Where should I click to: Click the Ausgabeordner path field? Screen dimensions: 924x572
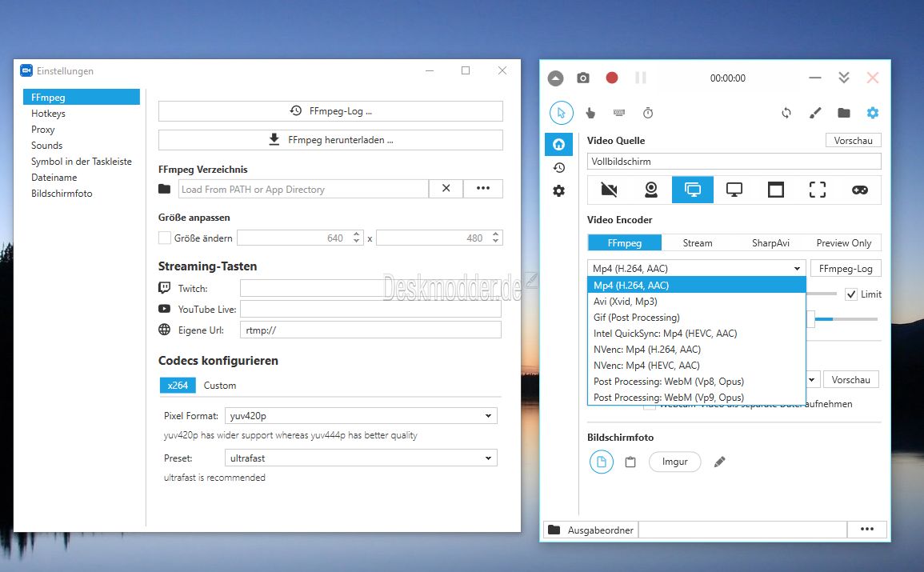[x=742, y=529]
